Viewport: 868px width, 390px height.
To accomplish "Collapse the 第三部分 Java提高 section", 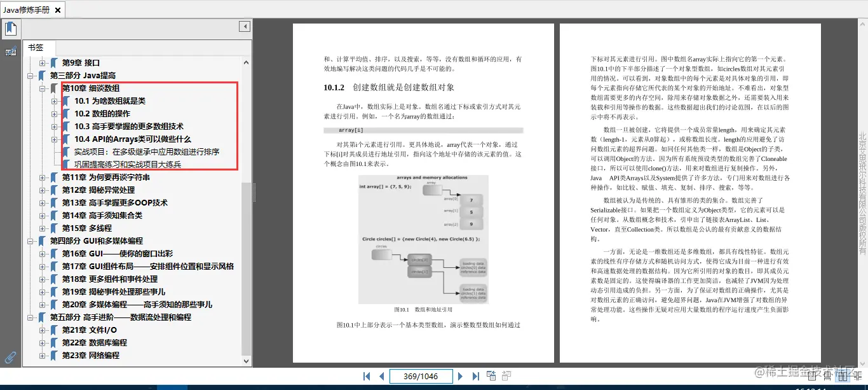I will (30, 75).
